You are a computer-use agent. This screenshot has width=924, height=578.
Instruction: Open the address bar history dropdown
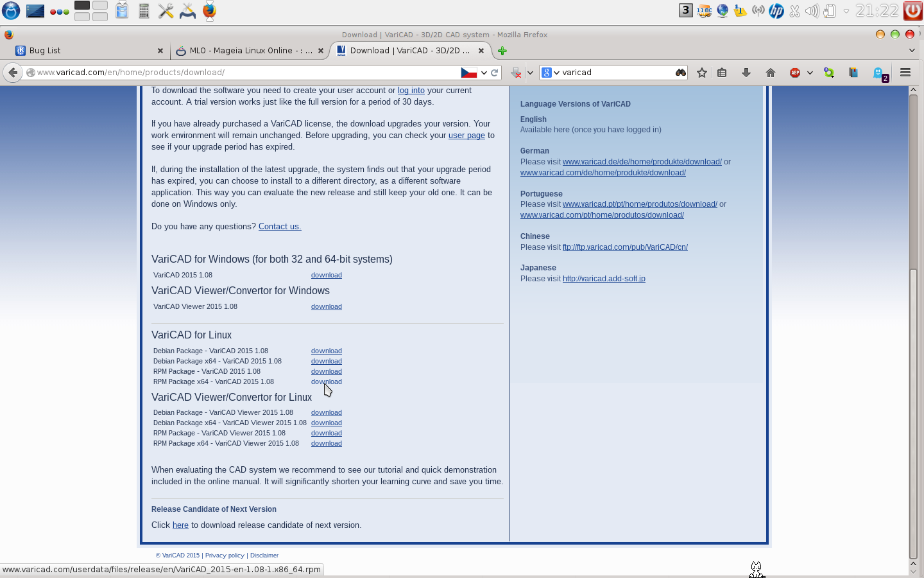[x=484, y=73]
